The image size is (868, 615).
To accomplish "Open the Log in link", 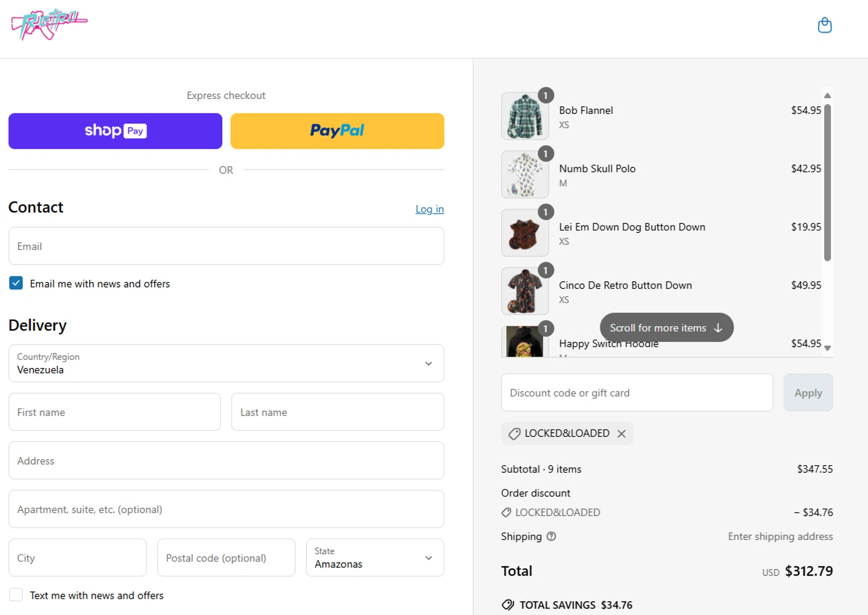I will click(429, 209).
